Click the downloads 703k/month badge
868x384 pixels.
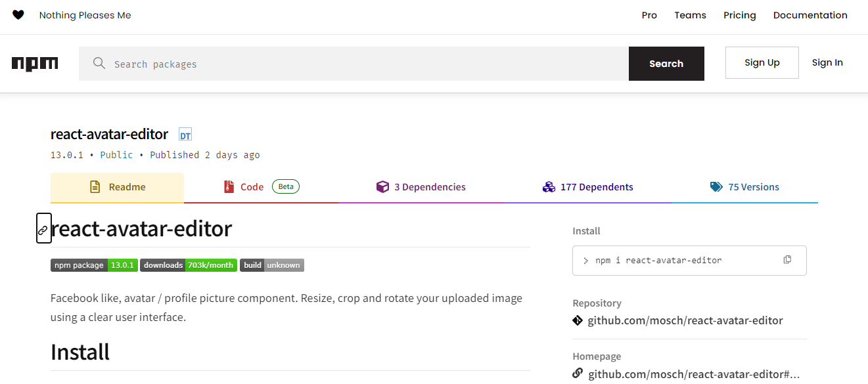click(188, 265)
